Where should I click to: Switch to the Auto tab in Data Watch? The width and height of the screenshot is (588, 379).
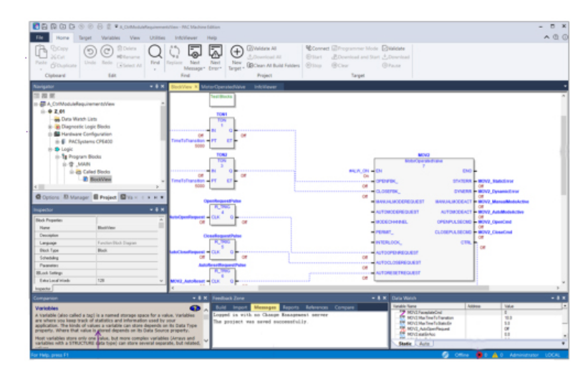pos(424,344)
